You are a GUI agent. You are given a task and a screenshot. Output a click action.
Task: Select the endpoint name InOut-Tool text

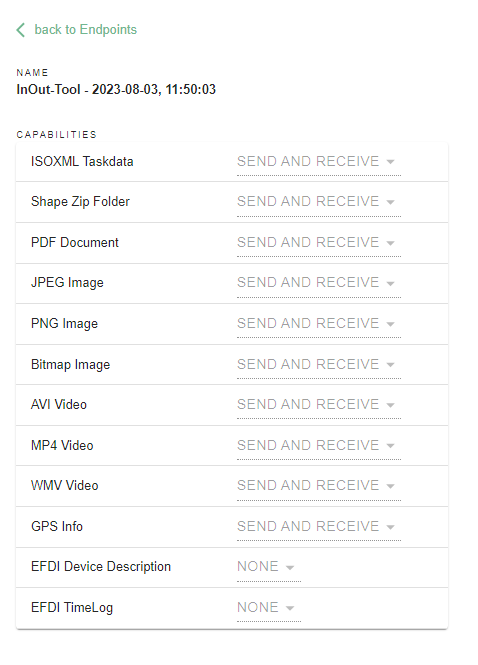point(116,89)
